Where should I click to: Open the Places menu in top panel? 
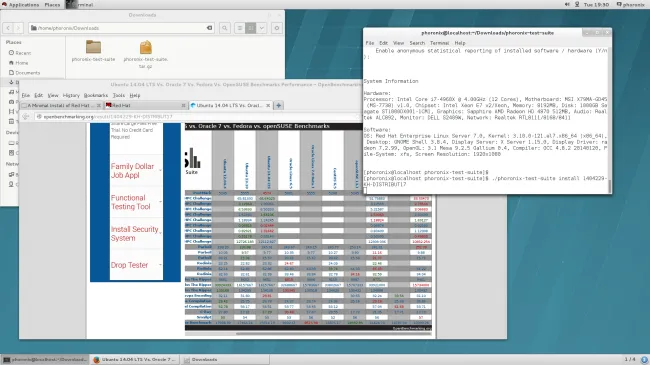52,5
